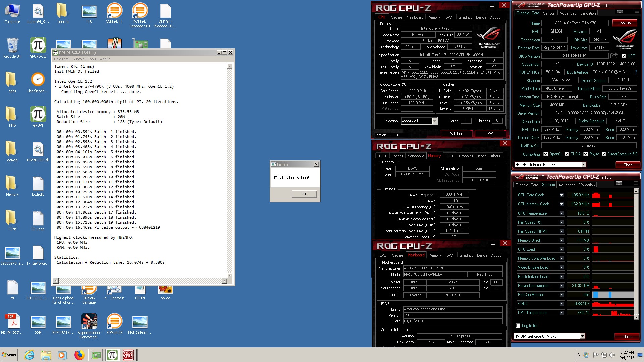Open the EK-IM PDF file icon
Viewport: 644px width, 362px height.
click(x=12, y=324)
